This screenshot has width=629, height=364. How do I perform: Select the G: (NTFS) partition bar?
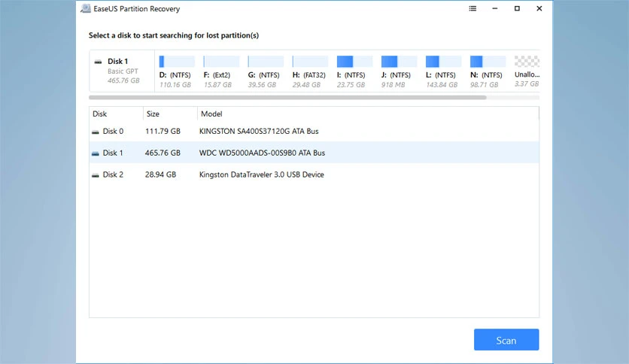tap(266, 62)
